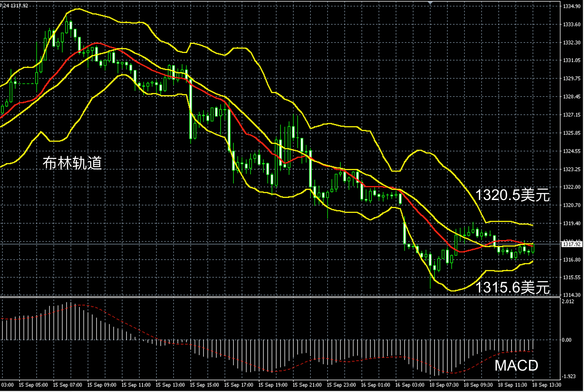Click the 0.00 MACD zero level label
Screen dimensions: 584x392
point(566,340)
